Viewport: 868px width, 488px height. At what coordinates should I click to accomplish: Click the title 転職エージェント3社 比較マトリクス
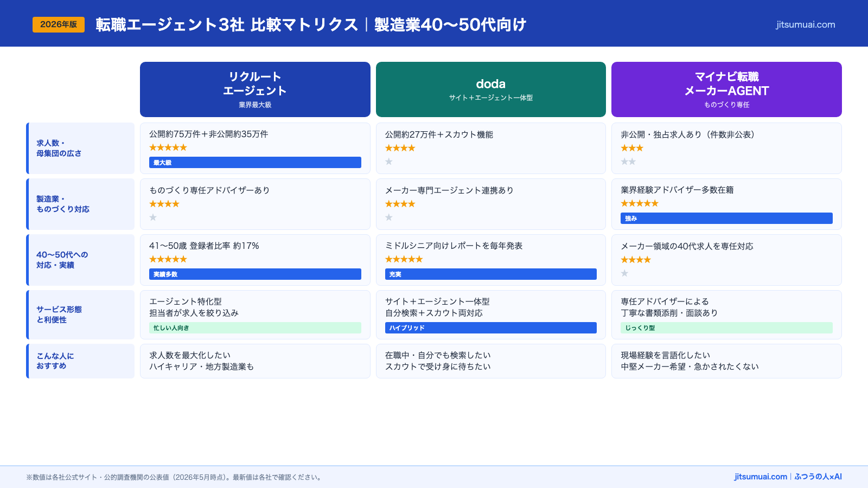tap(227, 24)
